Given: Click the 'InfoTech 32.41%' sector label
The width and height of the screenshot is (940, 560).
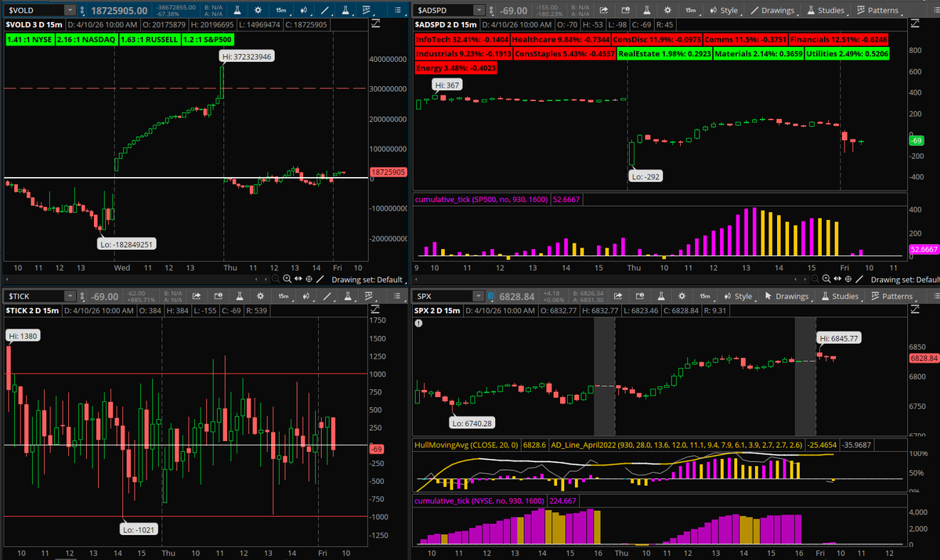Looking at the screenshot, I should pyautogui.click(x=463, y=39).
